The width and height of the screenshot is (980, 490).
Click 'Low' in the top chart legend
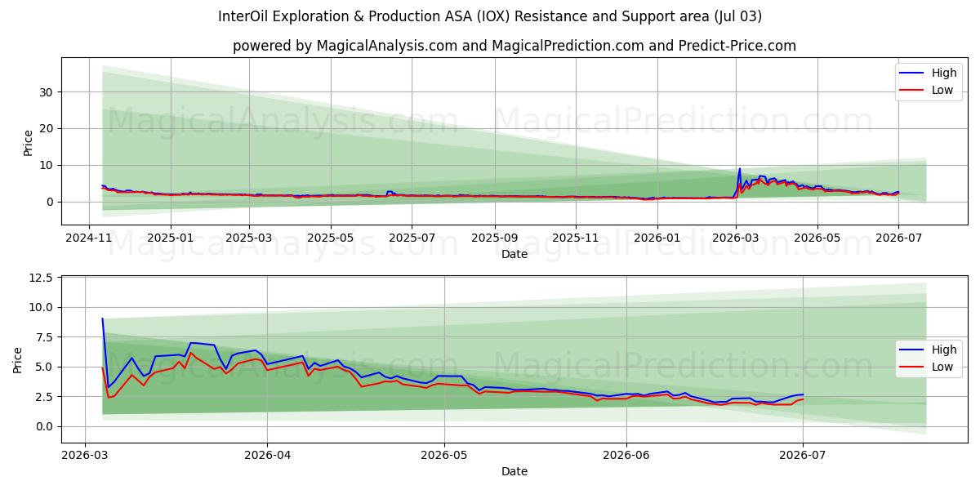942,90
